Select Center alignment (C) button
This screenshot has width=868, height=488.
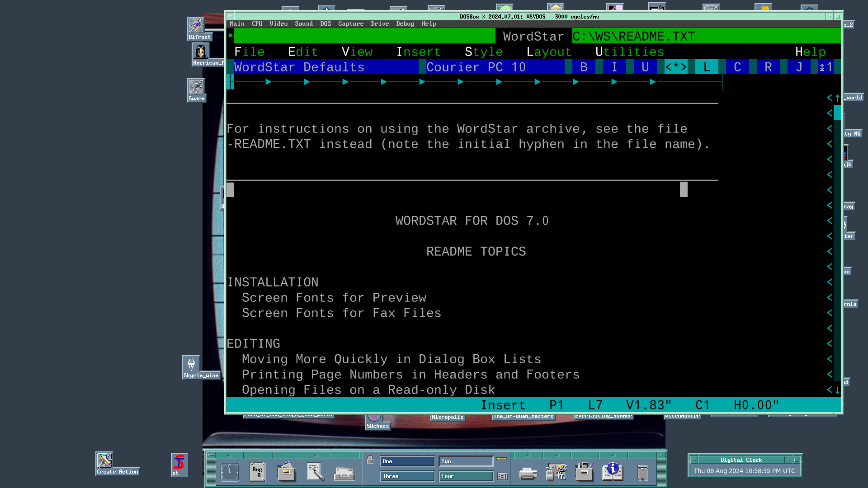click(737, 67)
